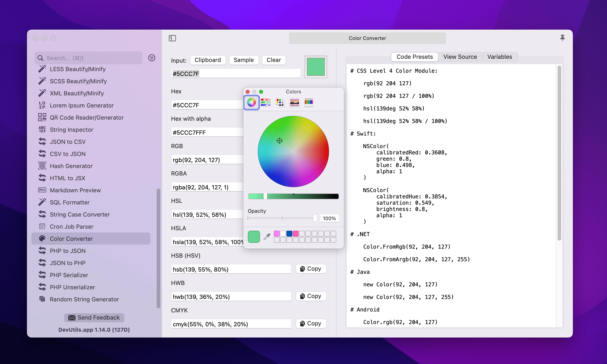Screen dimensions: 607x364
Task: Open PHP Unserializer tool
Action: pyautogui.click(x=91, y=287)
